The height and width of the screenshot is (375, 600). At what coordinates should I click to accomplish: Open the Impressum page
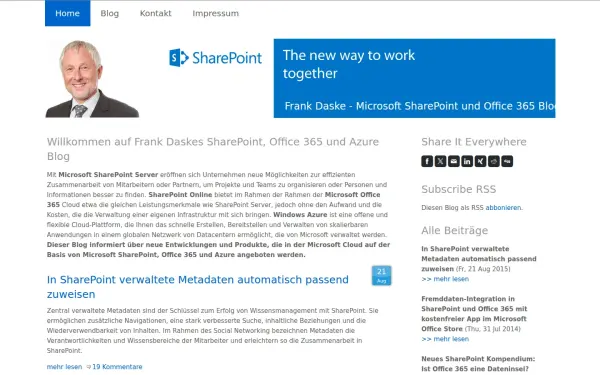click(x=215, y=13)
